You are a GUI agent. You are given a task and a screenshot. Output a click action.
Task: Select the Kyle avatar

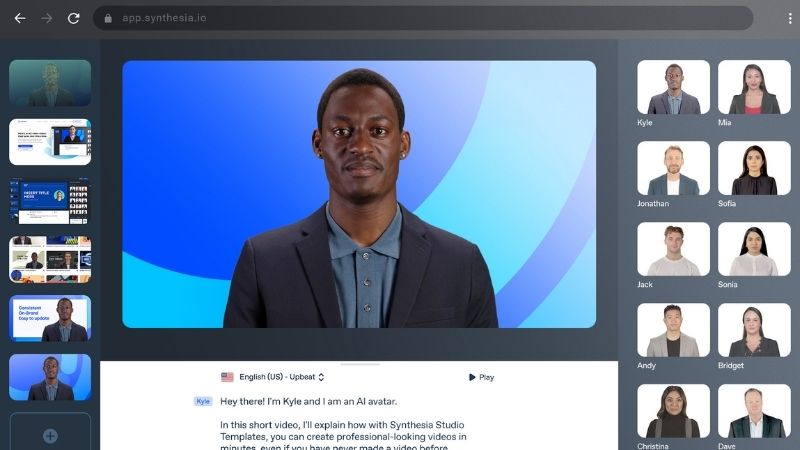coord(673,87)
